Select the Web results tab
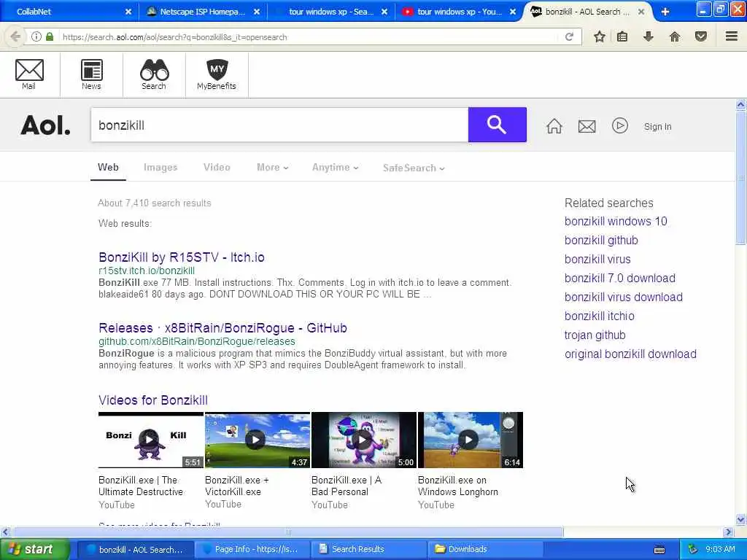 point(108,168)
